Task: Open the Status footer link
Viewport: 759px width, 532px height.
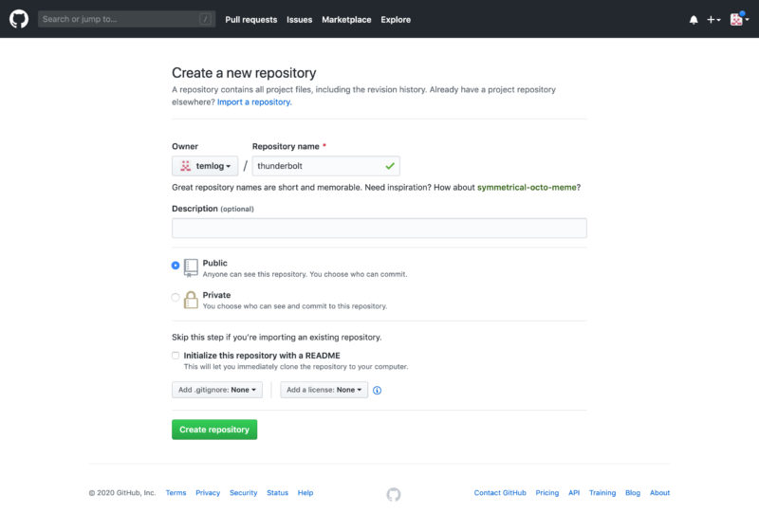Action: (277, 493)
